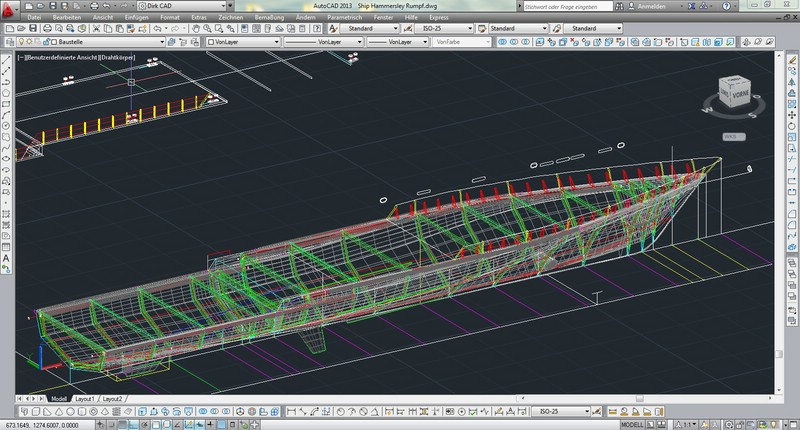
Task: Switch to the Layout2 tab
Action: click(x=112, y=399)
